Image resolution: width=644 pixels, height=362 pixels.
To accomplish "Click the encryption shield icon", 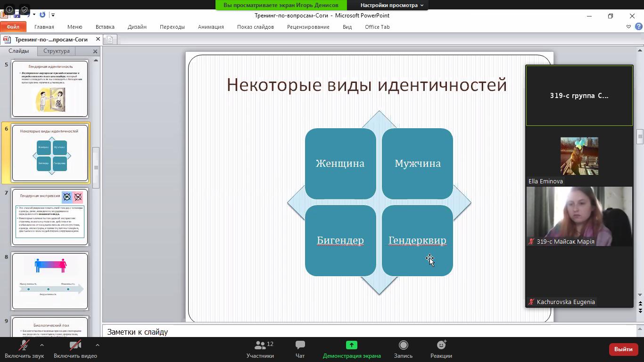I will [25, 9].
